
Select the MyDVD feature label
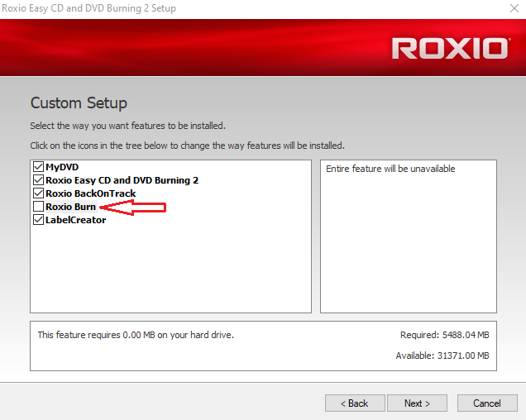[62, 167]
